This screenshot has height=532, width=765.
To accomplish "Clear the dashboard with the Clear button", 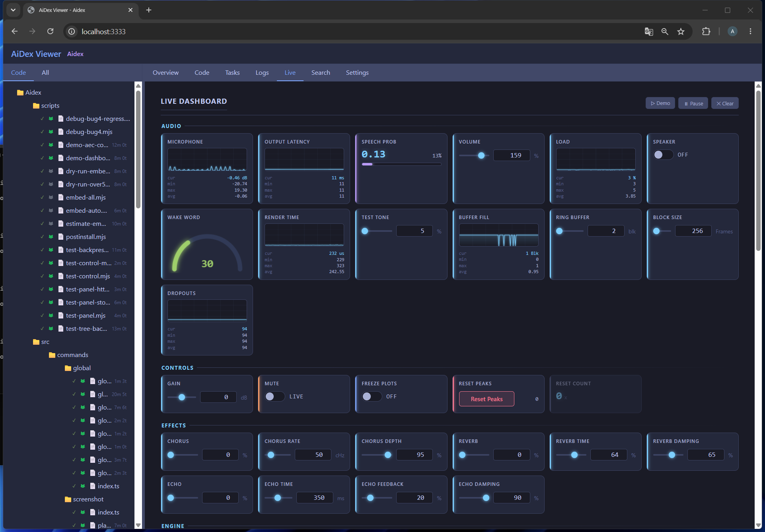I will (x=725, y=103).
